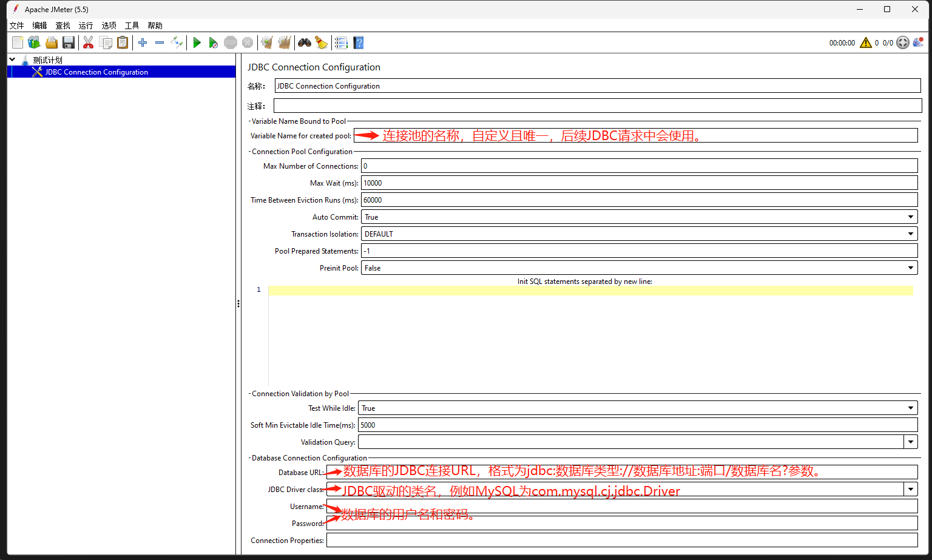Click the Connection Properties input field
Viewport: 932px width, 560px height.
pyautogui.click(x=622, y=540)
